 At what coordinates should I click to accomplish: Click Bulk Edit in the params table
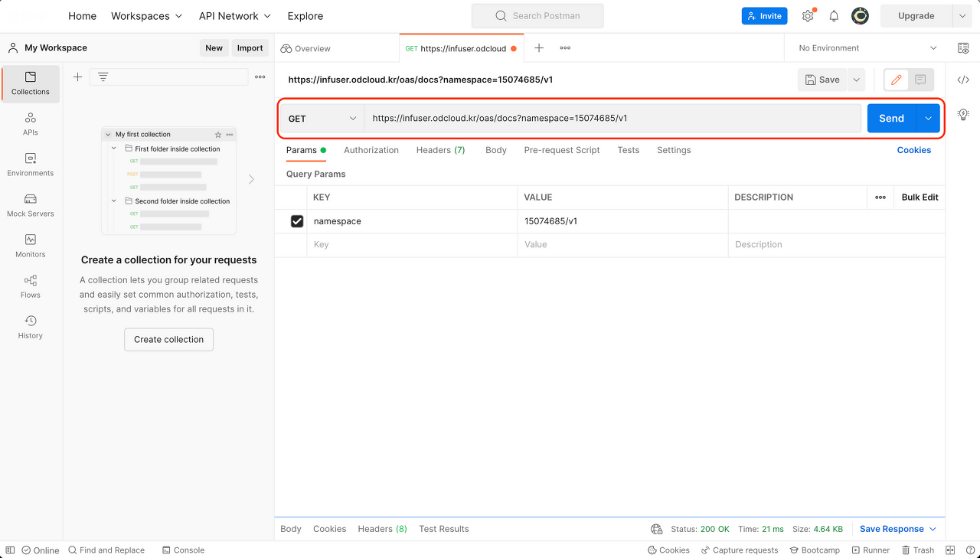point(920,197)
